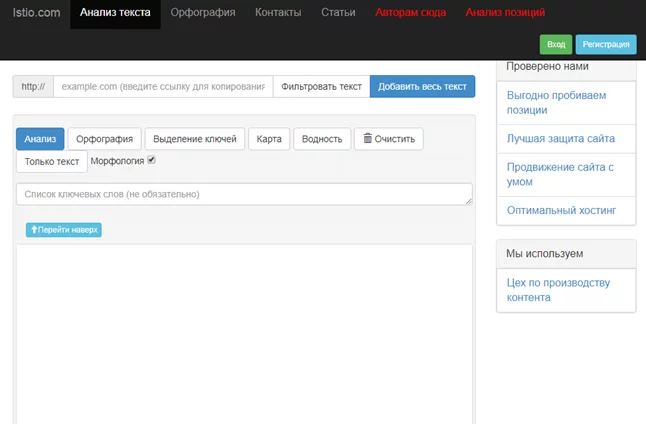
Task: Toggle the Морфология checkbox
Action: pyautogui.click(x=151, y=160)
